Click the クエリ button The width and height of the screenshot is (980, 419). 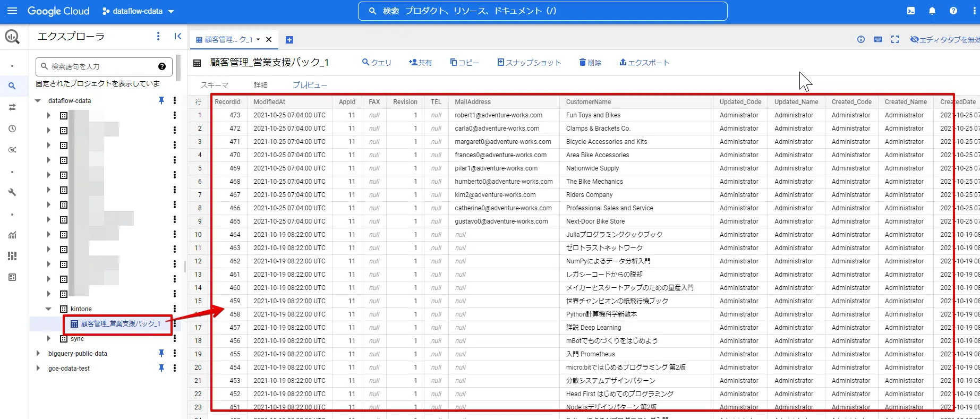(377, 63)
